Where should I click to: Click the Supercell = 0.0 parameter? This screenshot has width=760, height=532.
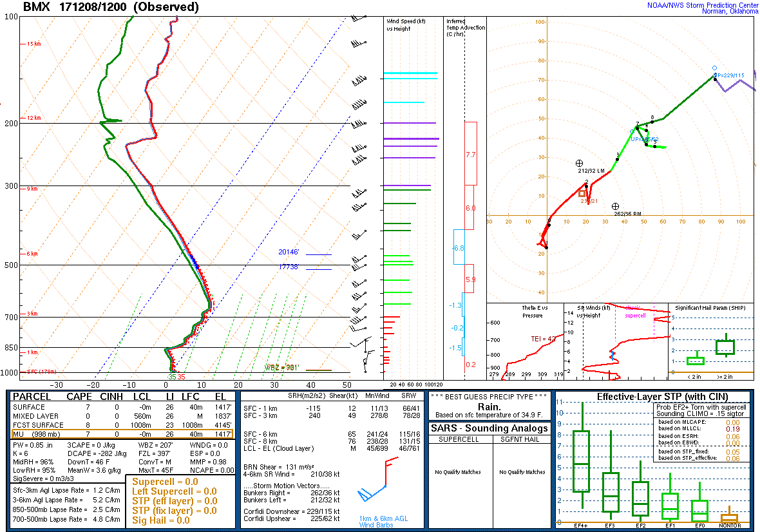point(165,482)
